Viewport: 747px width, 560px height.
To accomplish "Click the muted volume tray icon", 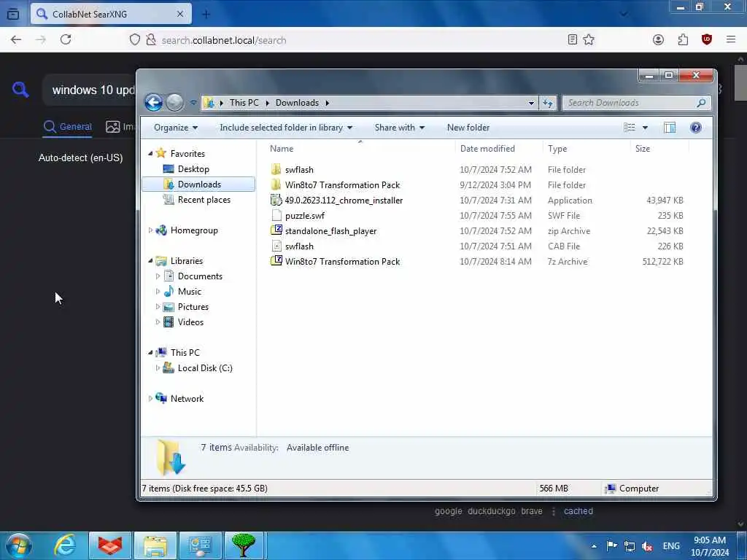I will click(x=647, y=546).
